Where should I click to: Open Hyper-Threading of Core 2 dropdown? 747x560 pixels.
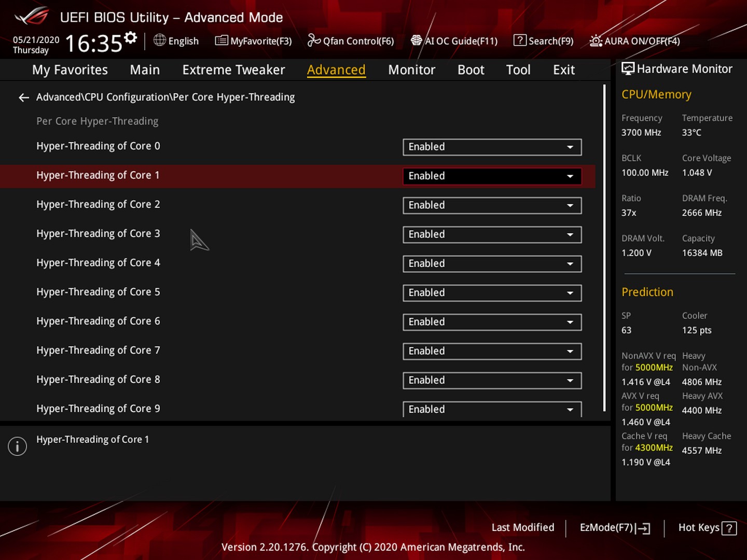pos(492,205)
